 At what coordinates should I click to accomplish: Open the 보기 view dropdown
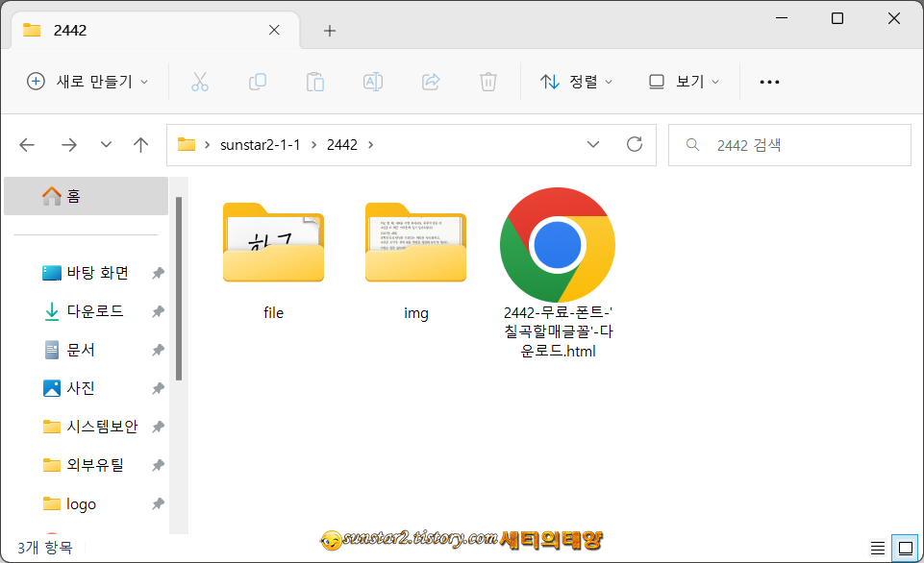684,82
